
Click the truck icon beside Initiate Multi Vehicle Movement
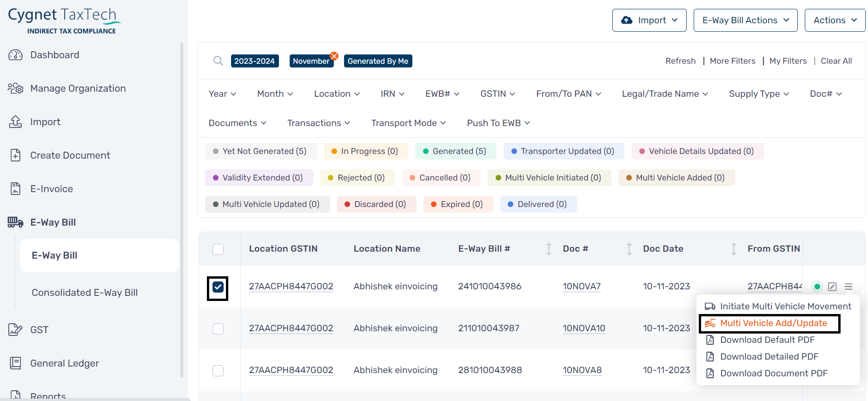pyautogui.click(x=710, y=307)
